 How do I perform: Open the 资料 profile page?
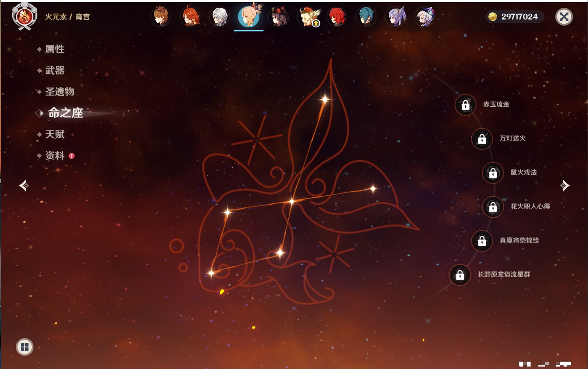(55, 155)
